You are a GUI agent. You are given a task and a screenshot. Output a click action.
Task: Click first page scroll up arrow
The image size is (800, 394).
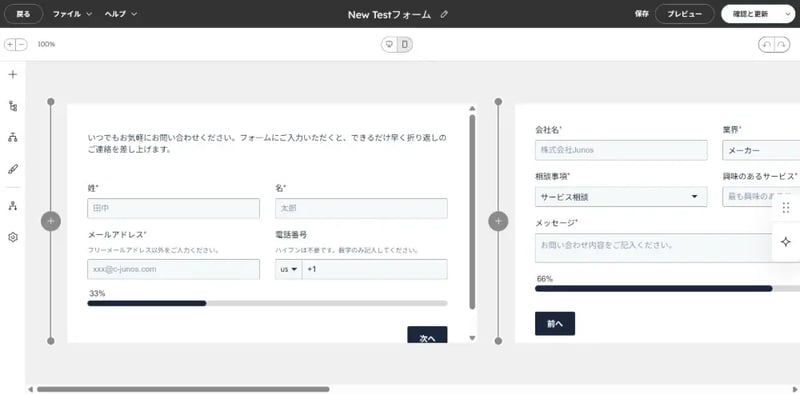[x=472, y=108]
